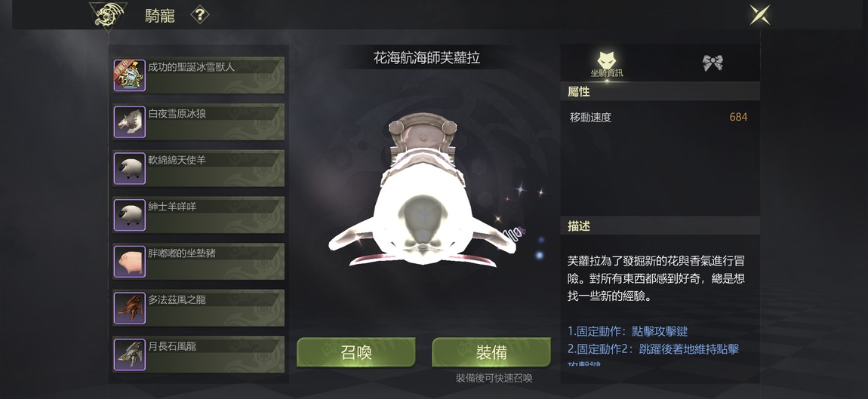Click the blue 固定動作 attack hint text
This screenshot has height=399, width=868.
coord(628,331)
